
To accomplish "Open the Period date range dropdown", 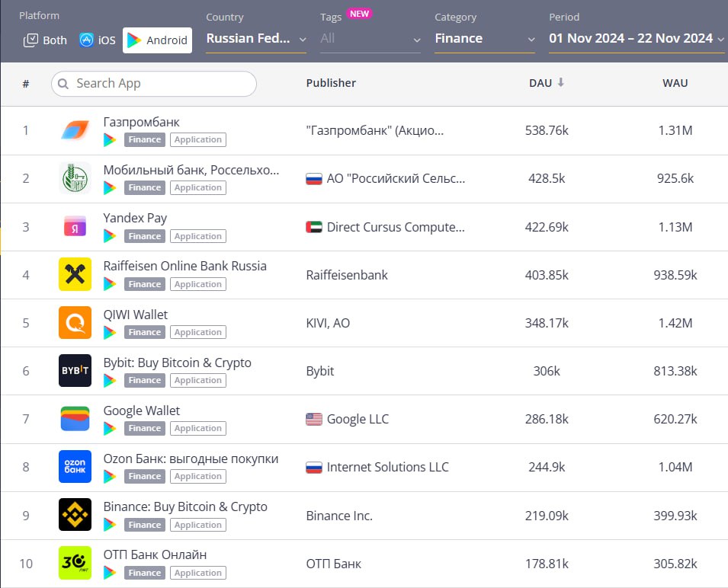I will 637,39.
